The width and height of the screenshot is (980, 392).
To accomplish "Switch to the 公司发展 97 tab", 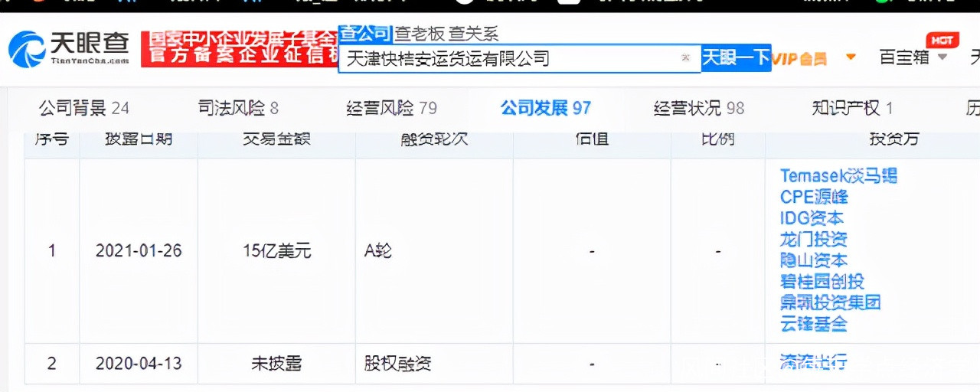I will pyautogui.click(x=546, y=109).
